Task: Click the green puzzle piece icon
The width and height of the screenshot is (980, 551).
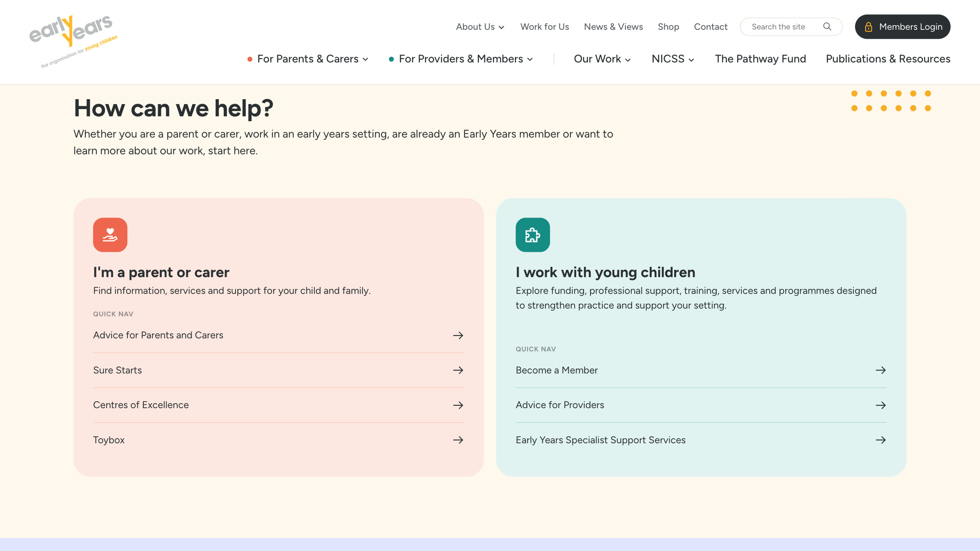Action: click(533, 235)
